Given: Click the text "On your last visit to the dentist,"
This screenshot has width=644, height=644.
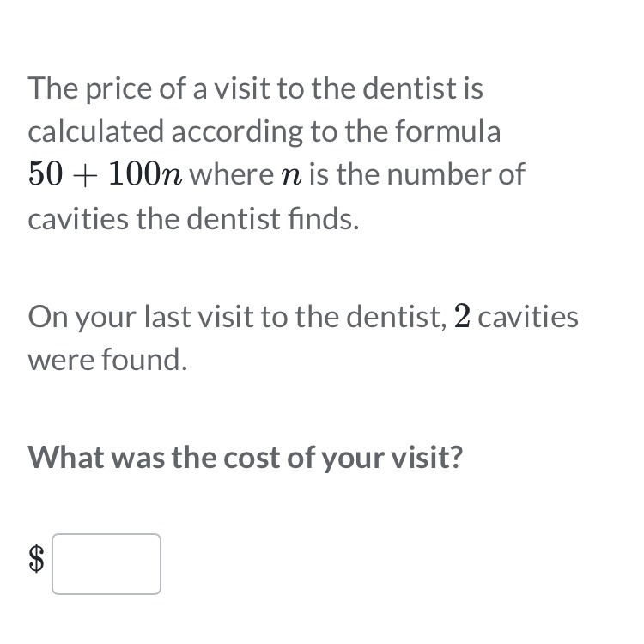Looking at the screenshot, I should 237,317.
